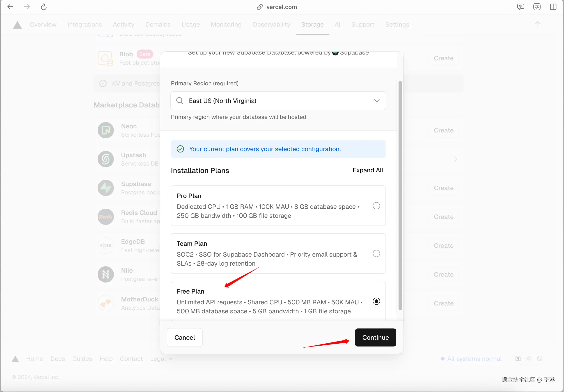The width and height of the screenshot is (564, 392).
Task: Select the Free Plan radio button
Action: [376, 301]
